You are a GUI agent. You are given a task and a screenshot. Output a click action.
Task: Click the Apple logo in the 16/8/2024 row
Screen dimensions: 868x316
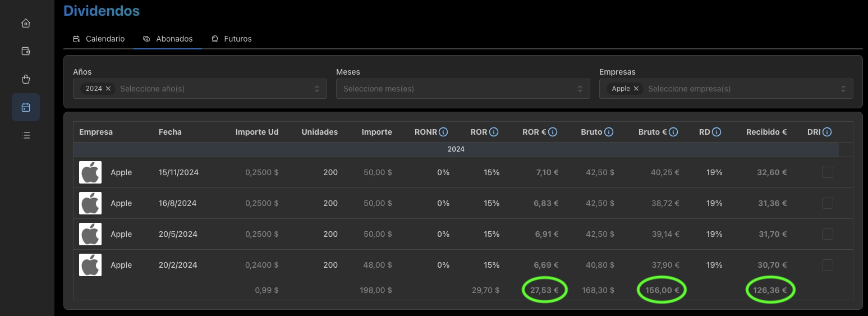90,203
